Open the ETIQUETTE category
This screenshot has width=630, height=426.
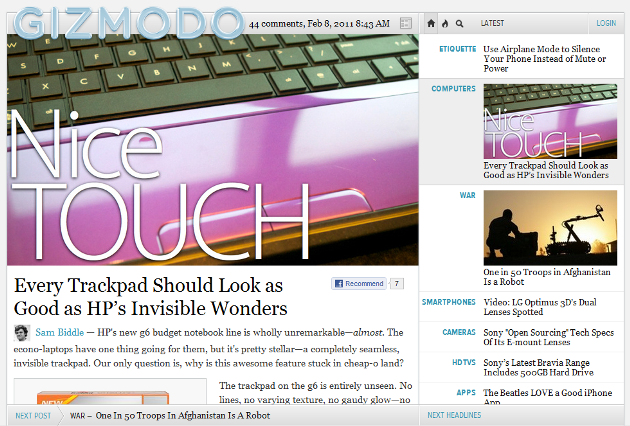pyautogui.click(x=458, y=49)
